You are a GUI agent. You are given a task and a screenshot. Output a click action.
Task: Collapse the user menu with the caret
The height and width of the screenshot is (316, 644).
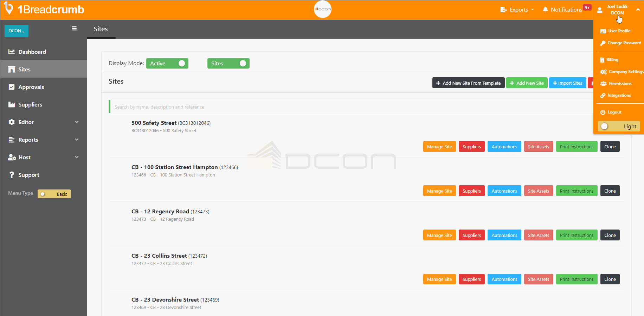click(638, 10)
